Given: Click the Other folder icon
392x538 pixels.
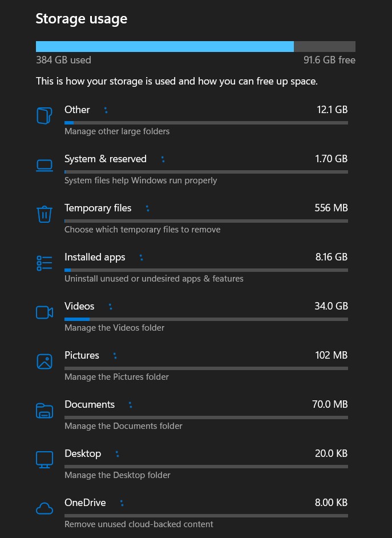Looking at the screenshot, I should (x=45, y=115).
